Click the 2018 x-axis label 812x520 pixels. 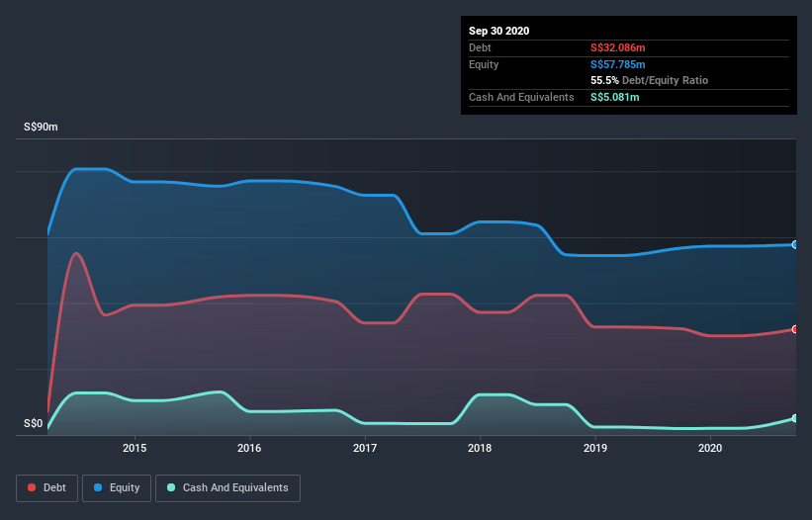pyautogui.click(x=480, y=448)
